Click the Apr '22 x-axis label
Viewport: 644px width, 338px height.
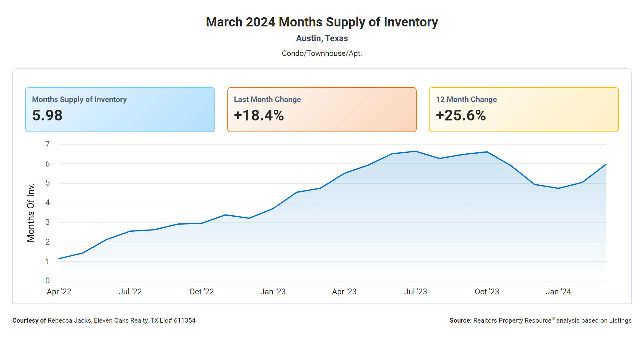click(59, 292)
